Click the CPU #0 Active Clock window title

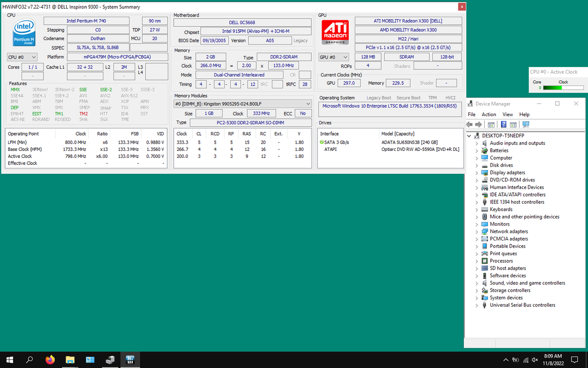tap(554, 72)
